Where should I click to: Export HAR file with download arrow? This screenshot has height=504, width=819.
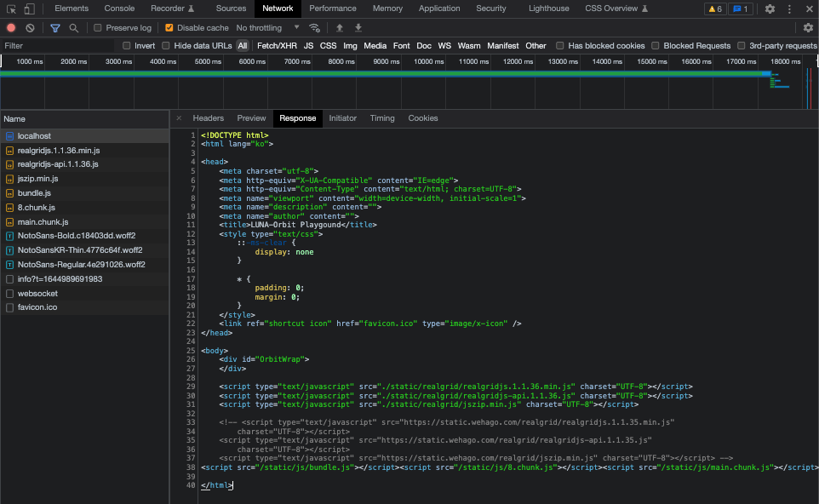358,28
